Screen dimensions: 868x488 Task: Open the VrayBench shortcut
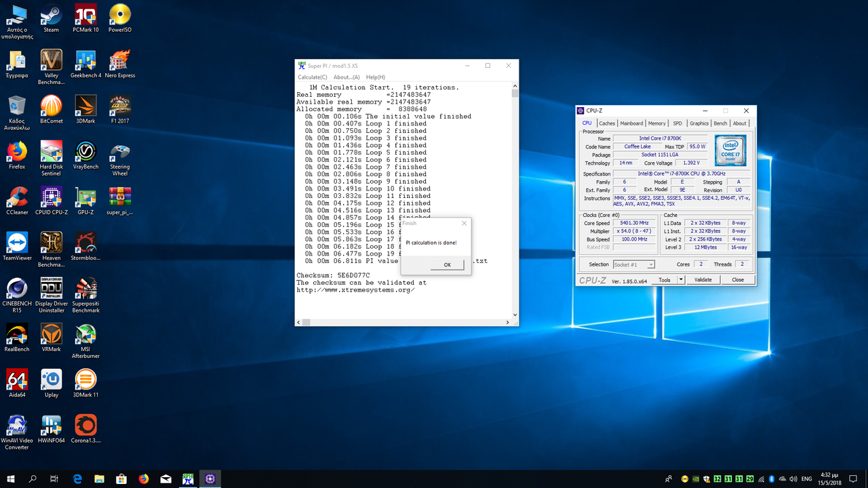[x=85, y=155]
